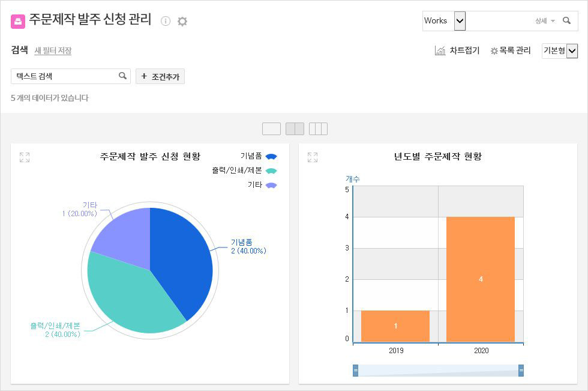Switch to single-column chart layout

point(271,129)
